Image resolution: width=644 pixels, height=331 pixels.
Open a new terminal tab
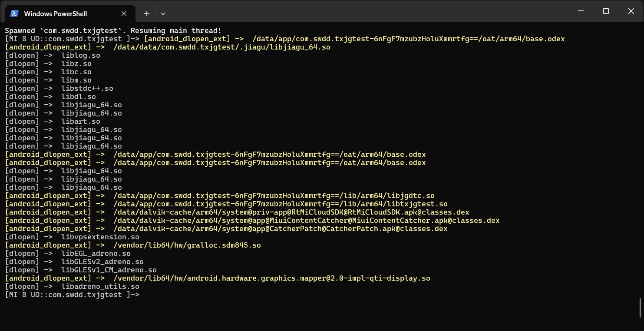click(147, 13)
